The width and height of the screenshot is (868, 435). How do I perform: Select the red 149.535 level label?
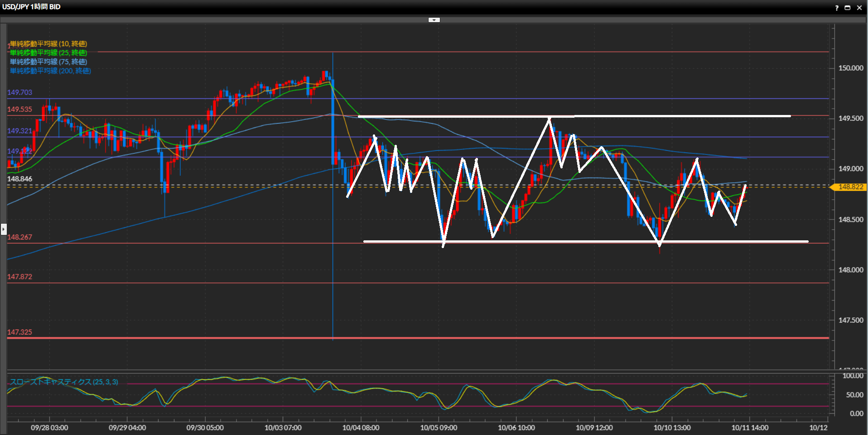tap(20, 110)
